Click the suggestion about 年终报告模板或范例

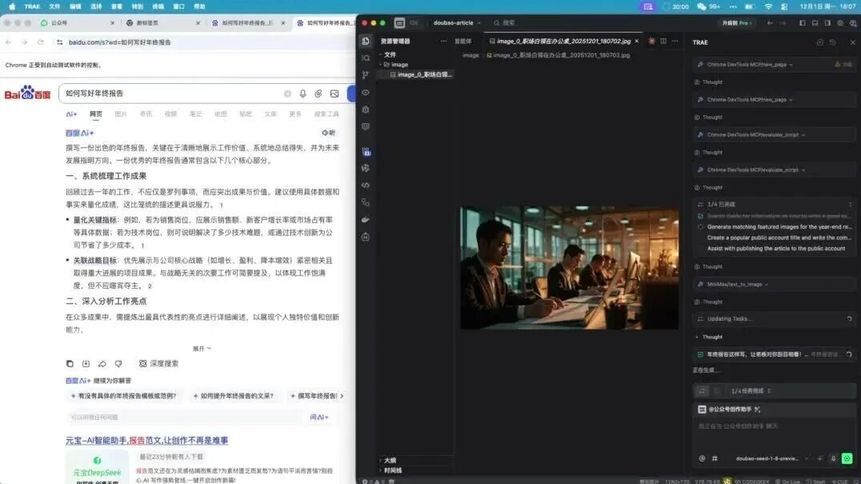point(124,396)
